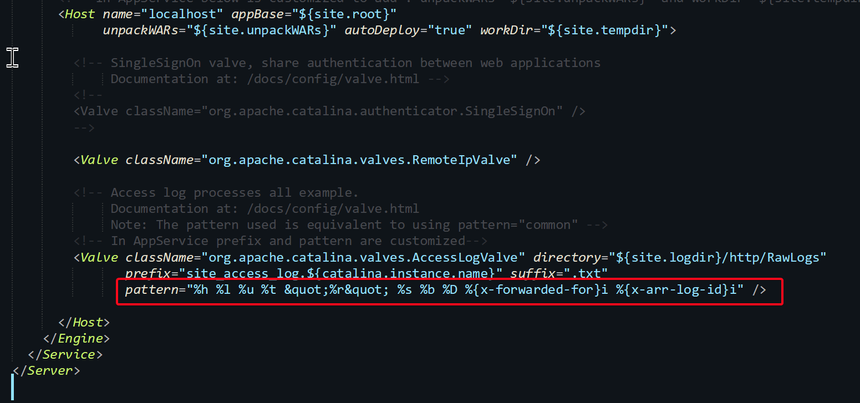Click the commented SingleSignOn Valve className line

329,111
